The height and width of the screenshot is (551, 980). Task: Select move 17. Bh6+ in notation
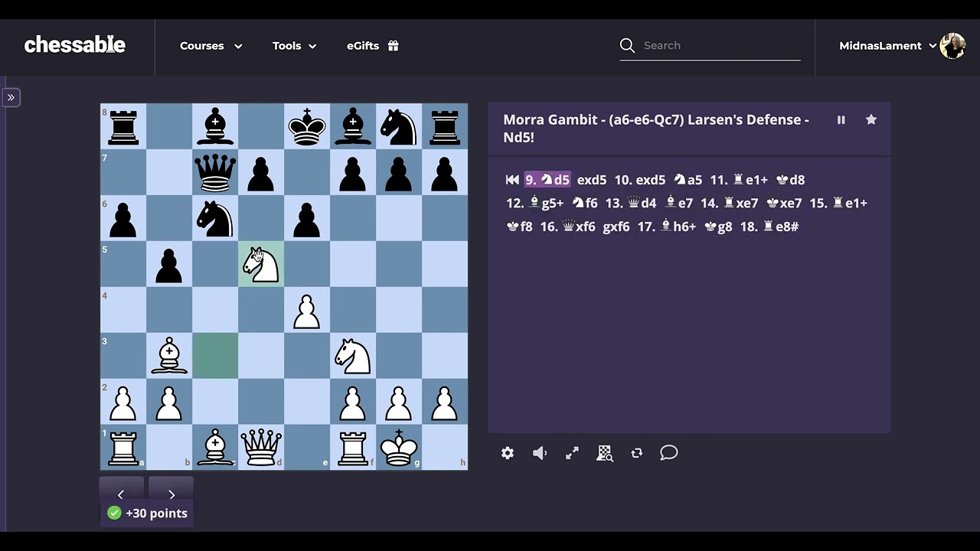point(667,227)
